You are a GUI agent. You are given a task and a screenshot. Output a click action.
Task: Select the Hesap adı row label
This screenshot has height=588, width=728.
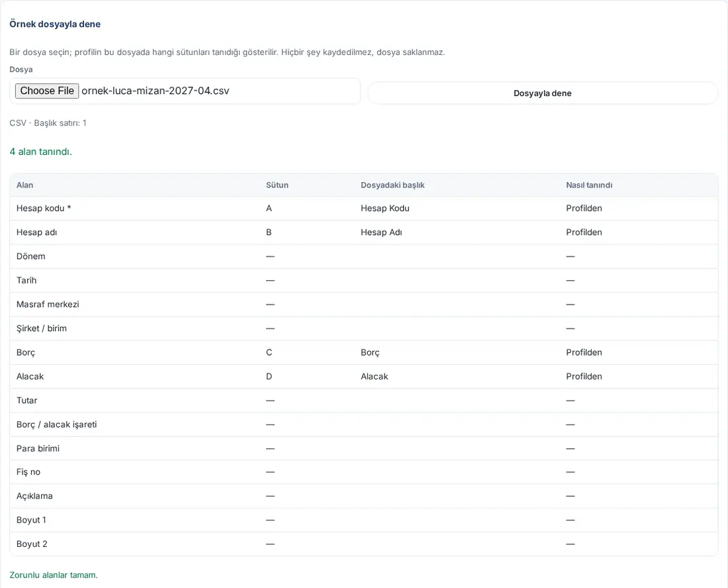point(36,232)
